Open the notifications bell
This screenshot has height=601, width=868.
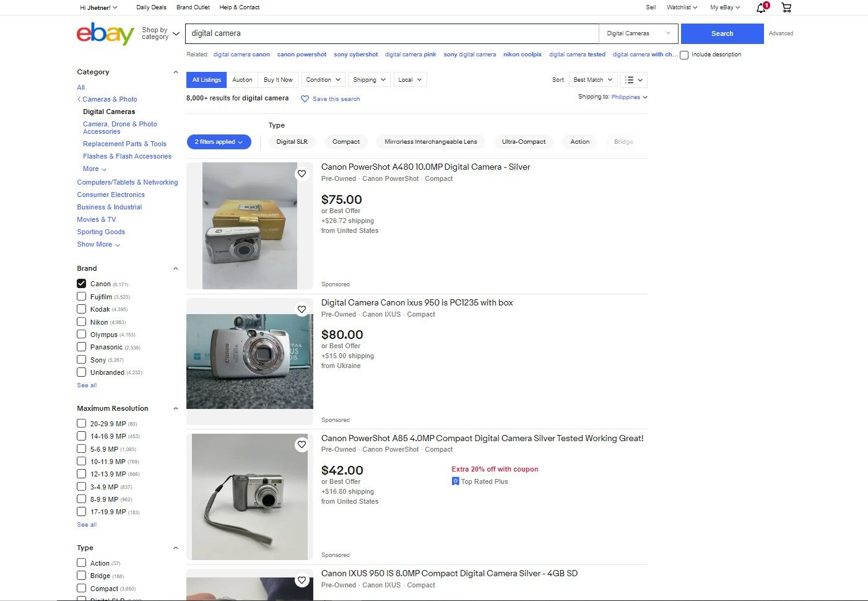[761, 7]
